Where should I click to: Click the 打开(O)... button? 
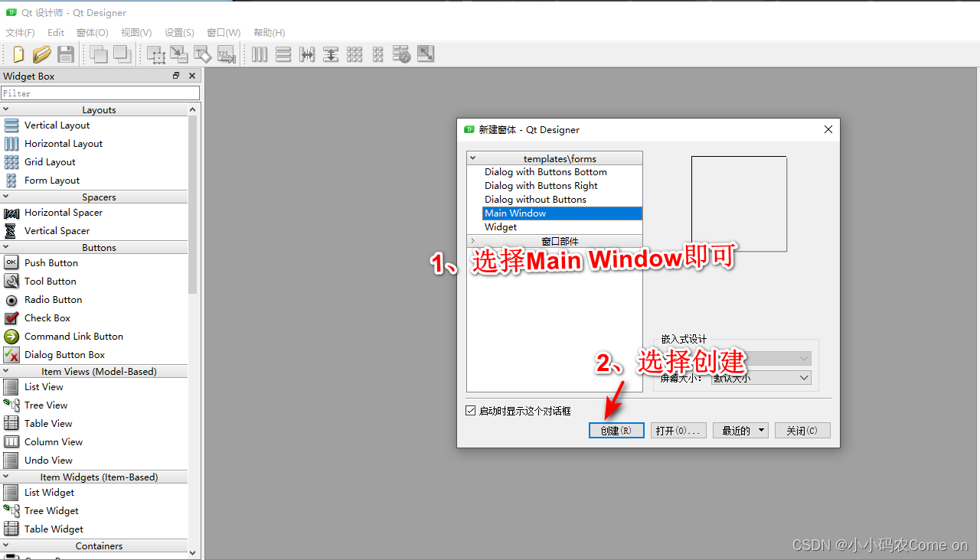pyautogui.click(x=678, y=431)
